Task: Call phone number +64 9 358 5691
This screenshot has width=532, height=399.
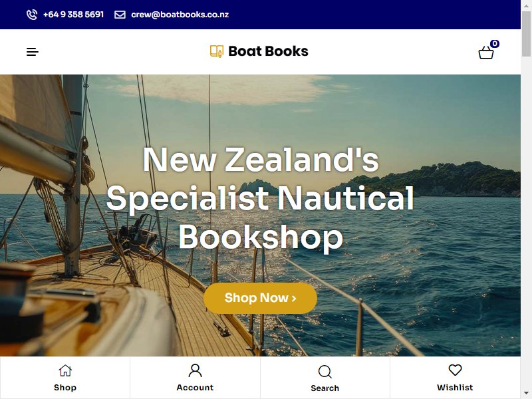Action: (x=73, y=15)
